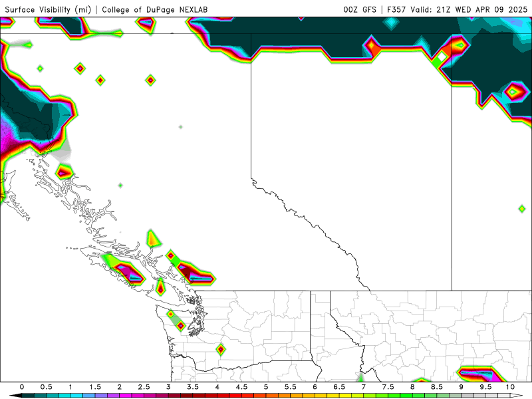
Task: Click the white right arrow end of color bar
Action: (x=517, y=396)
